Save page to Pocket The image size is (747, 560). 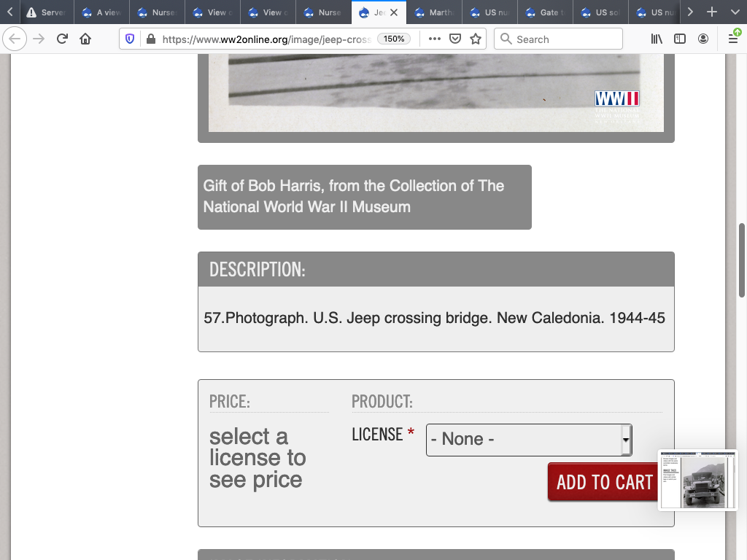point(455,39)
